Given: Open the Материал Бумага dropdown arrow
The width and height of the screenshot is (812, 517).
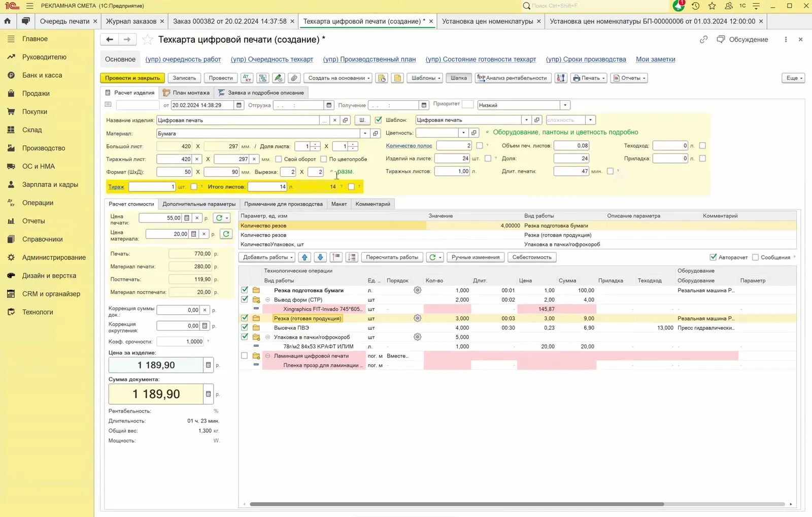Looking at the screenshot, I should [x=364, y=134].
